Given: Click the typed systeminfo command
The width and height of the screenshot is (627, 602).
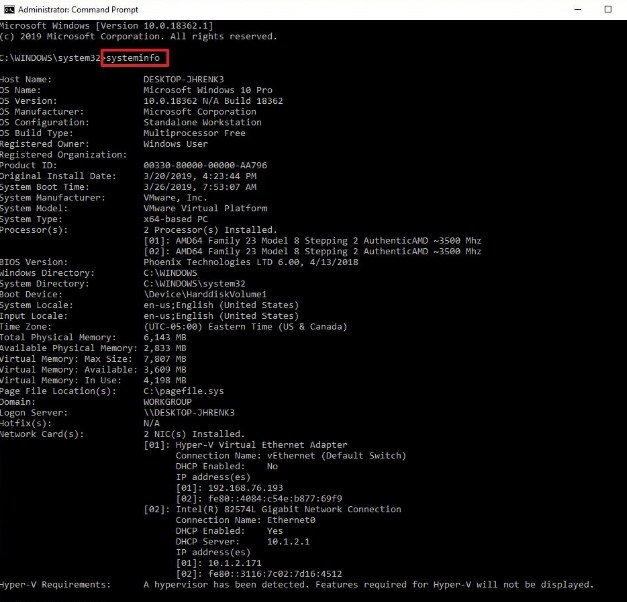Looking at the screenshot, I should [x=133, y=58].
